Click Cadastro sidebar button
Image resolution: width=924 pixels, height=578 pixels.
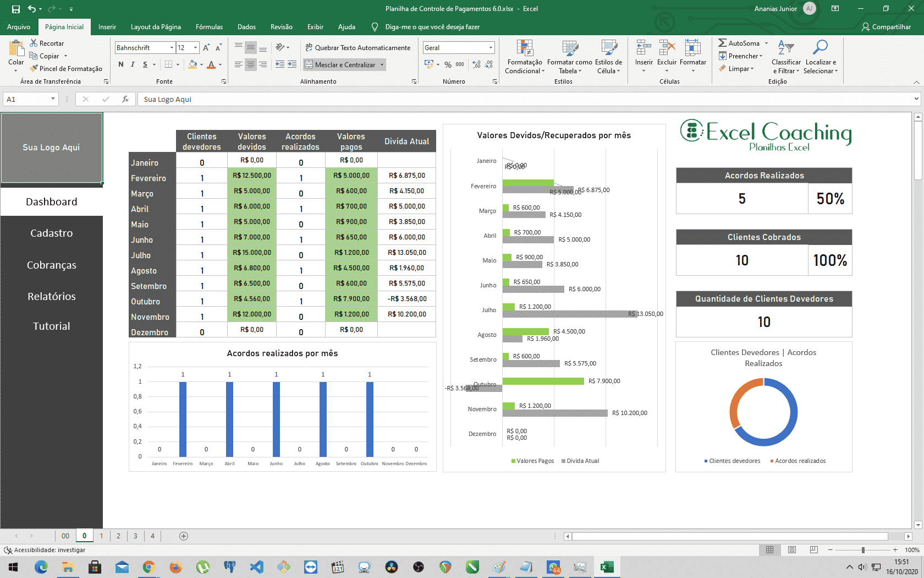point(52,233)
